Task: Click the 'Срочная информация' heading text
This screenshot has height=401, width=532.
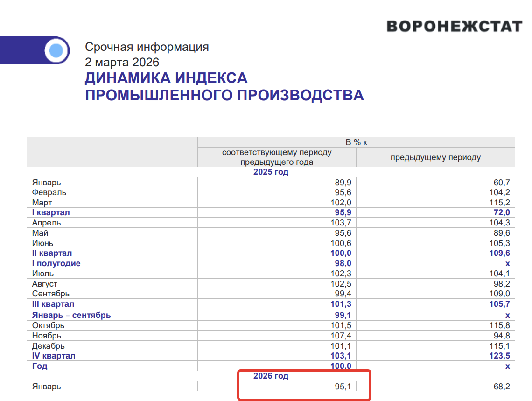Action: click(x=147, y=47)
